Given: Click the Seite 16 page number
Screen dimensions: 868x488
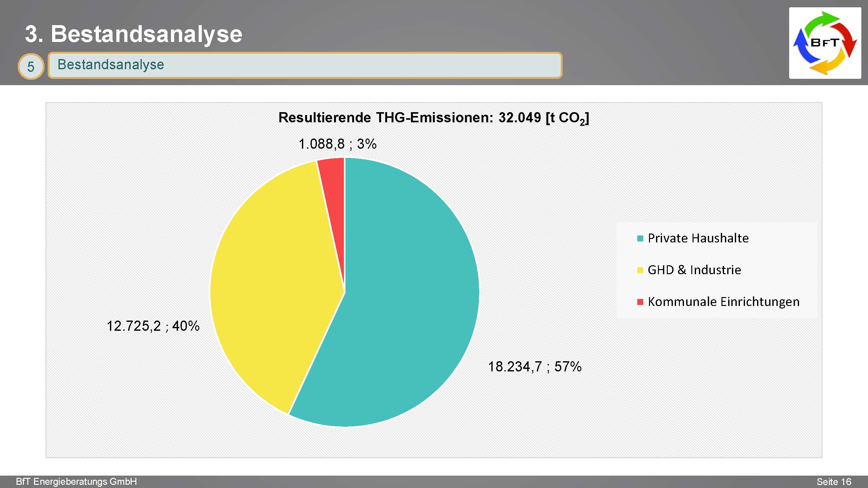Looking at the screenshot, I should [x=834, y=482].
